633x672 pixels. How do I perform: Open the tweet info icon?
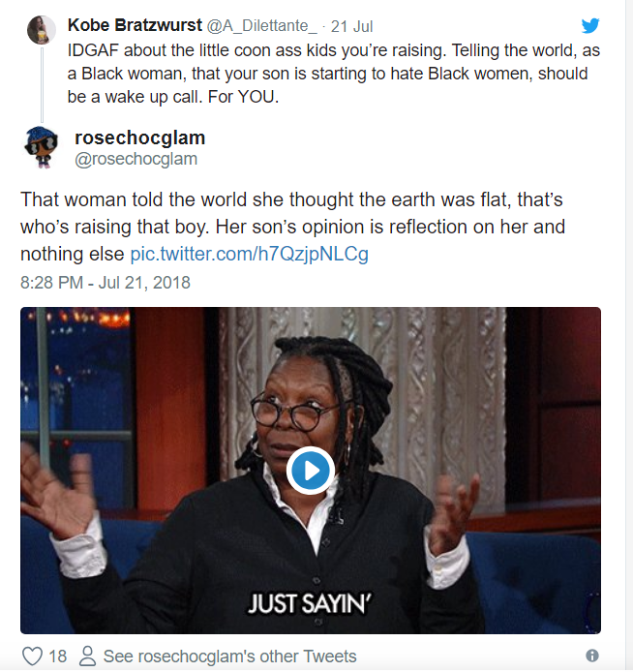(x=592, y=656)
